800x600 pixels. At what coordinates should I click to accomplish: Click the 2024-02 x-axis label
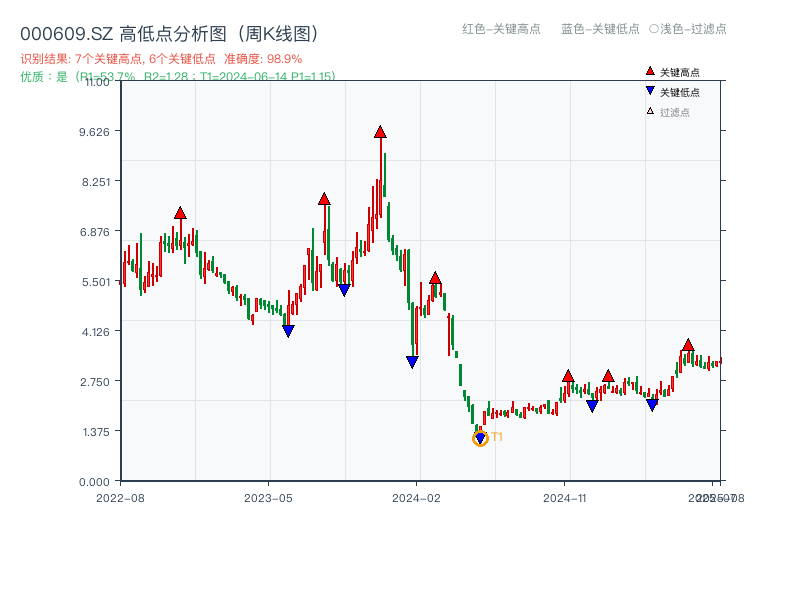point(414,496)
